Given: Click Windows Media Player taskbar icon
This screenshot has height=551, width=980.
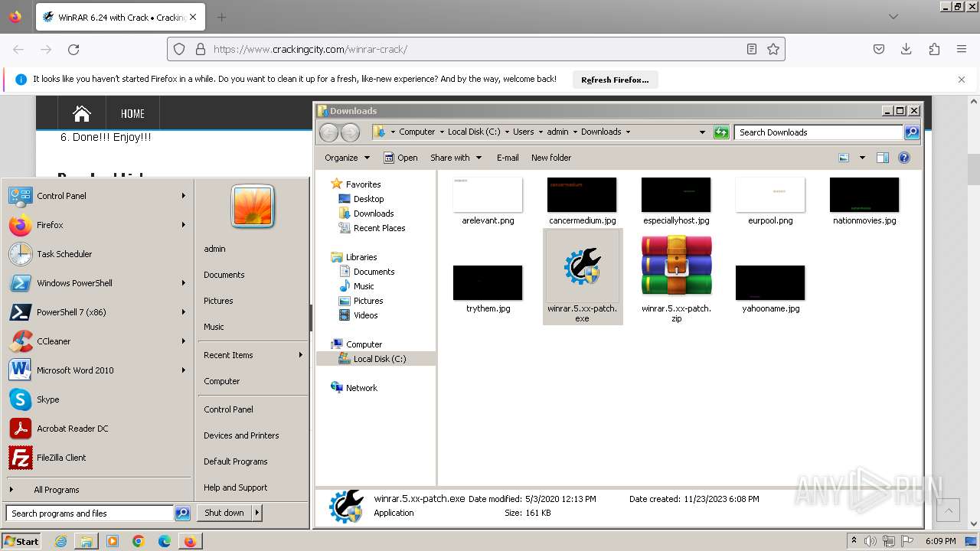Looking at the screenshot, I should coord(113,541).
